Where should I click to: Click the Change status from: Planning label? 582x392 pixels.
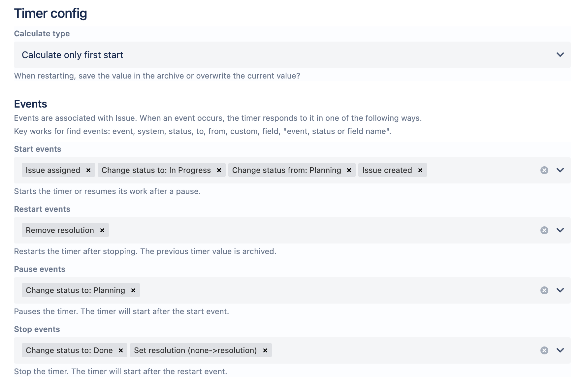pyautogui.click(x=287, y=170)
